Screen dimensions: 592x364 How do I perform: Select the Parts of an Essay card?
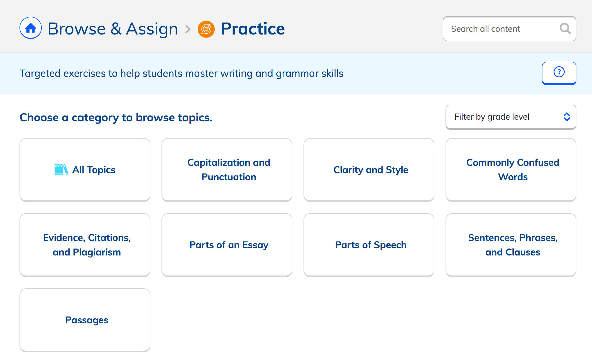point(227,245)
